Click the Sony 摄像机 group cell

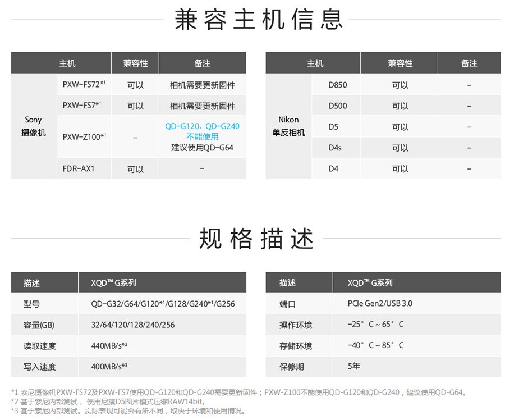click(34, 126)
